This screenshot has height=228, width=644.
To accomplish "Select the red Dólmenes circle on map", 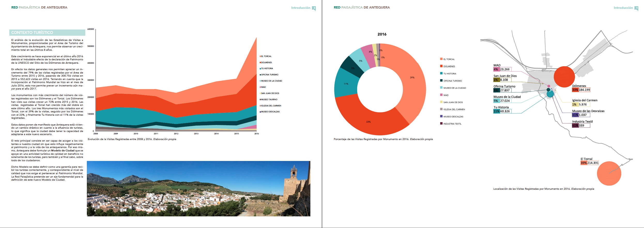I will [x=564, y=77].
